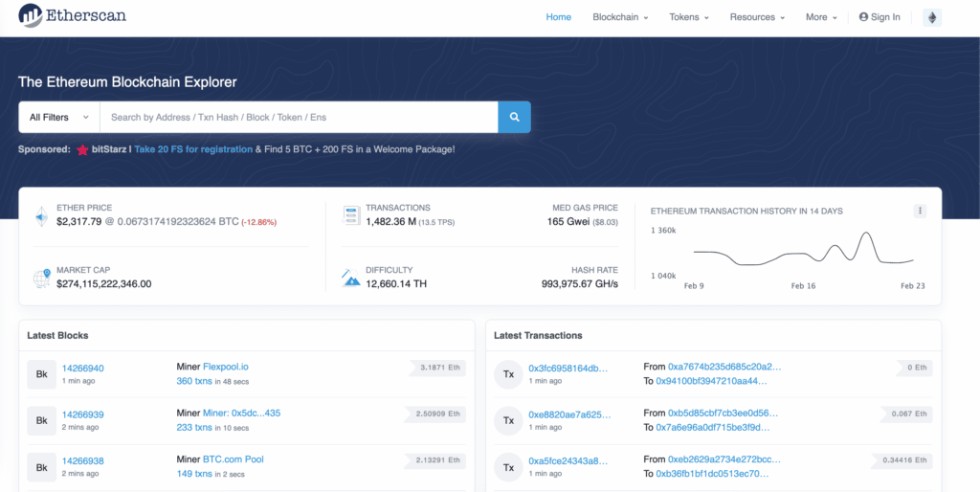Image resolution: width=980 pixels, height=492 pixels.
Task: Click Sign In
Action: [880, 17]
